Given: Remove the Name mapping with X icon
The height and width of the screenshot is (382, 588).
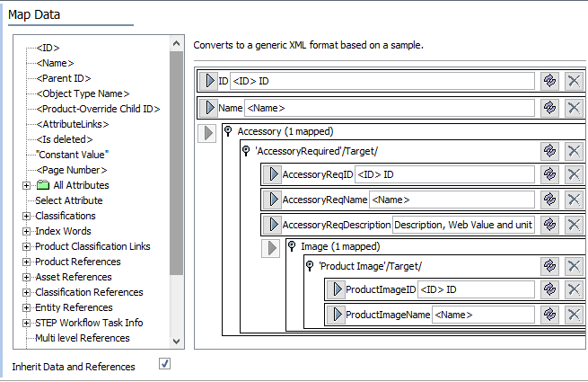Looking at the screenshot, I should 574,108.
